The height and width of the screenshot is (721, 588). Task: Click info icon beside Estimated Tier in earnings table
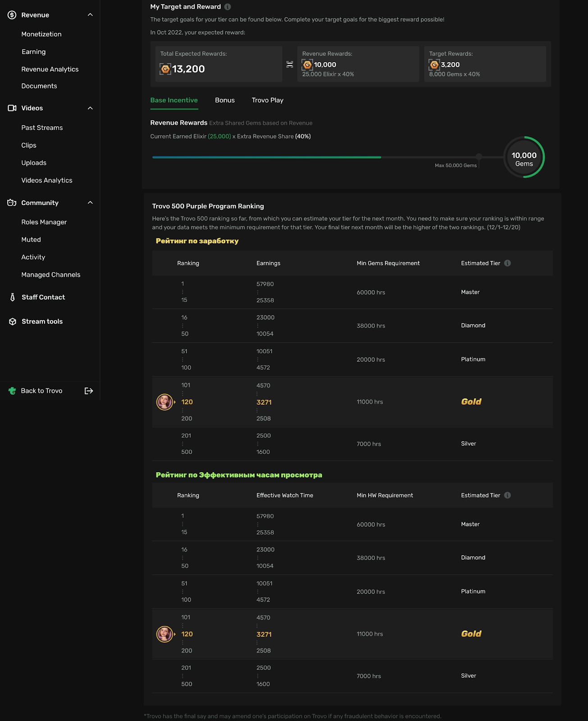click(507, 263)
